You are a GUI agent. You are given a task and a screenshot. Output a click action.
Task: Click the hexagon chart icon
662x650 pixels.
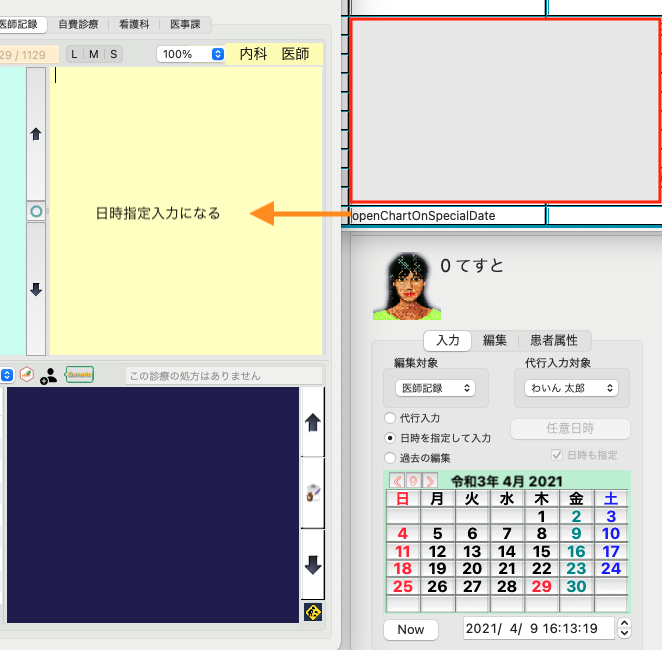(x=27, y=375)
